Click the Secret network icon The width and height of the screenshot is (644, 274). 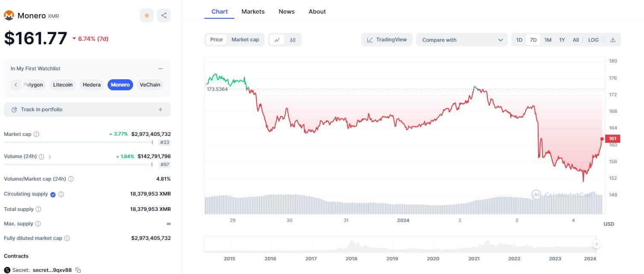(x=7, y=270)
